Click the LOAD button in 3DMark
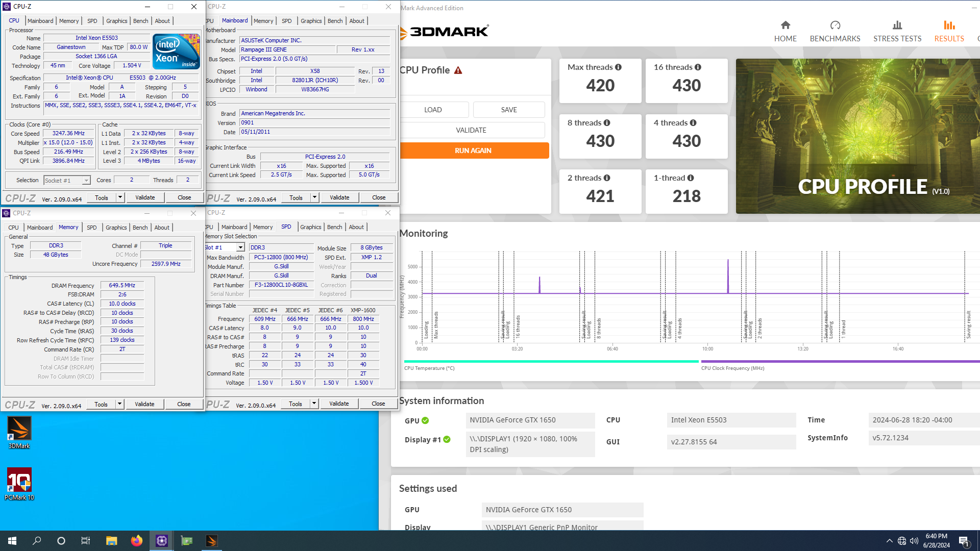Image resolution: width=980 pixels, height=551 pixels. pos(433,110)
